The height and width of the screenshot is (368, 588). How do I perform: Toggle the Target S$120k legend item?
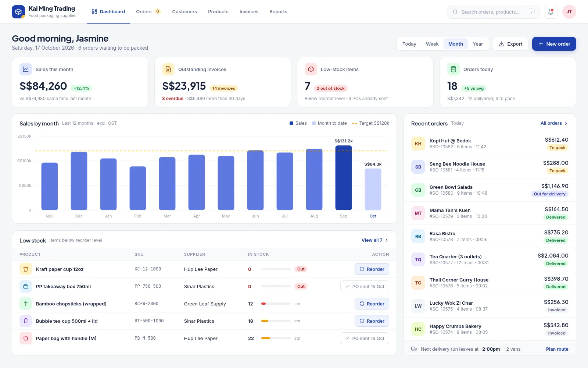(370, 123)
